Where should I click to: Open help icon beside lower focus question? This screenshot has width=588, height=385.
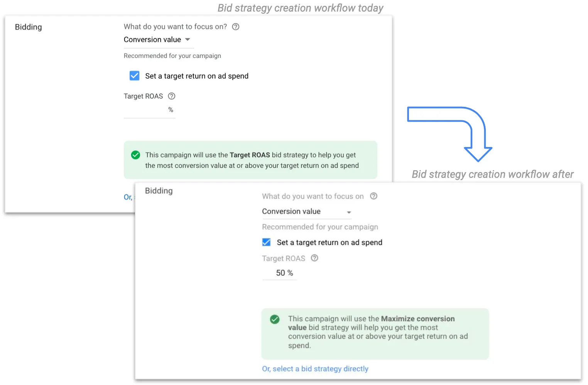click(x=373, y=196)
